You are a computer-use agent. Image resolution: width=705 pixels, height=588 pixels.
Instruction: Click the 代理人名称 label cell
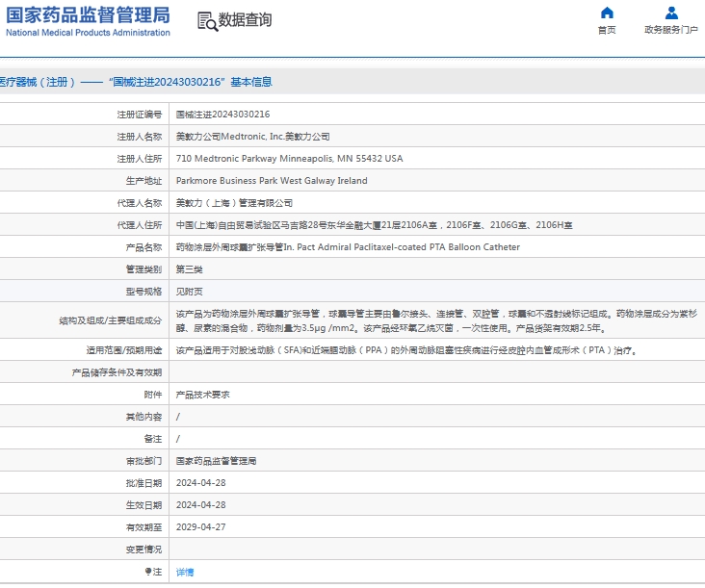(x=85, y=203)
